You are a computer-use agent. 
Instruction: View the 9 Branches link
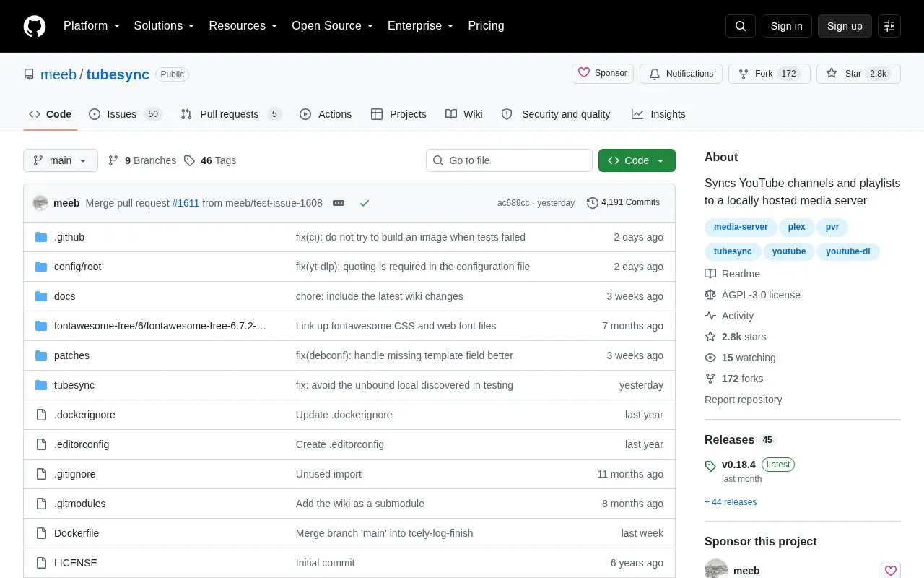pyautogui.click(x=142, y=160)
